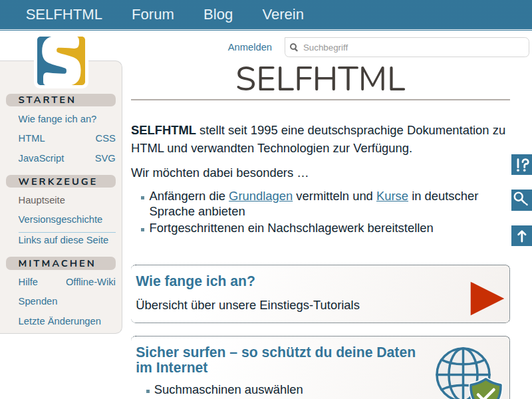Open Forum in top navigation bar
Viewport: 532px width, 399px height.
[x=153, y=15]
